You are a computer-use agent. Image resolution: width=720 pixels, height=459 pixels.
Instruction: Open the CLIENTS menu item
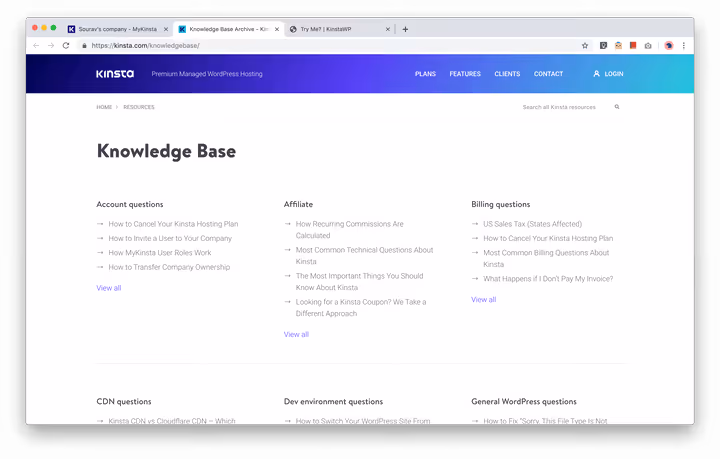tap(507, 74)
